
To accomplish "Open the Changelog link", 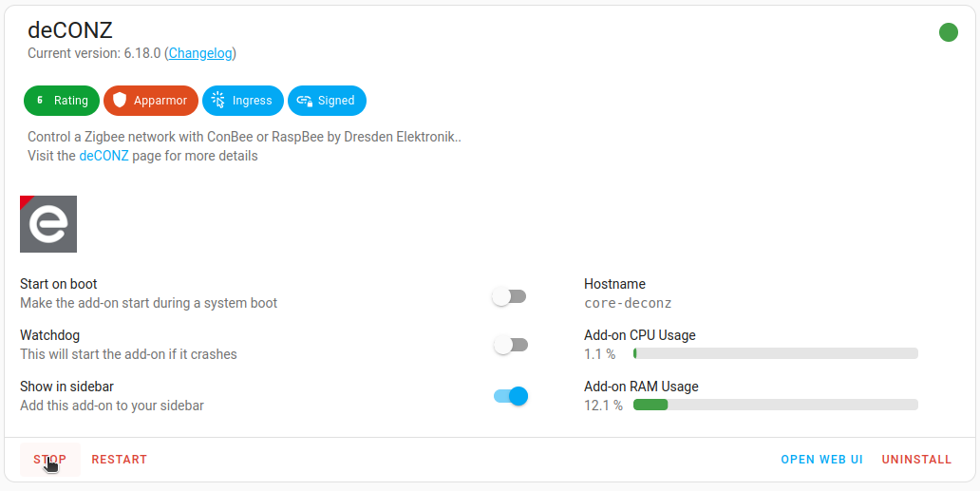I will coord(201,53).
